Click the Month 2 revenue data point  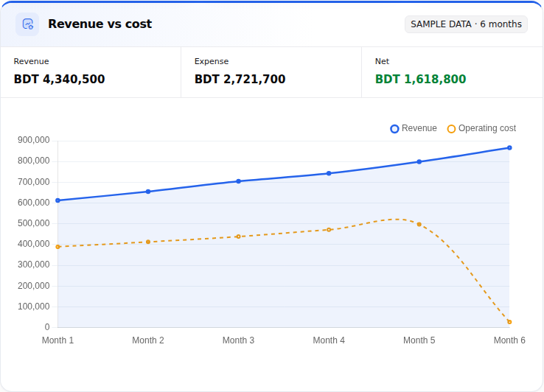pos(148,192)
